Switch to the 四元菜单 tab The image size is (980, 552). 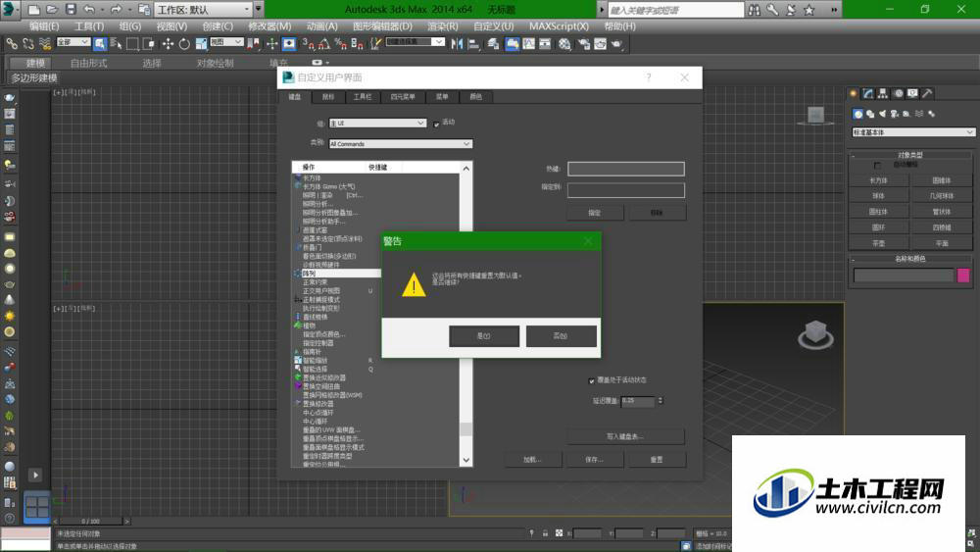pyautogui.click(x=403, y=97)
